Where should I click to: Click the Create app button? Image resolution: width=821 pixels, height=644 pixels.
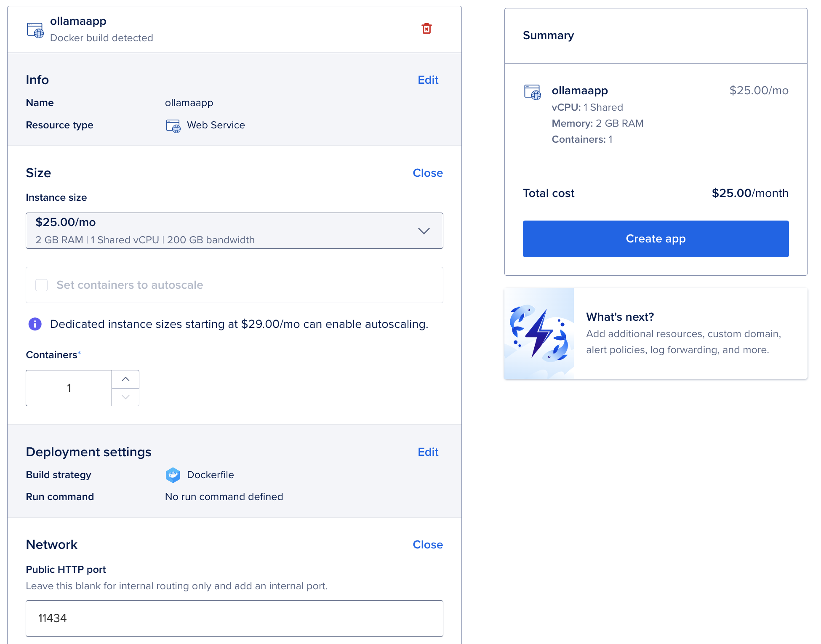point(656,239)
